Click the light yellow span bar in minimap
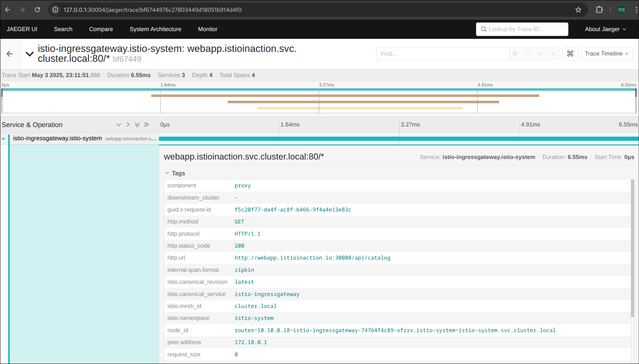The image size is (639, 364). 360,108
